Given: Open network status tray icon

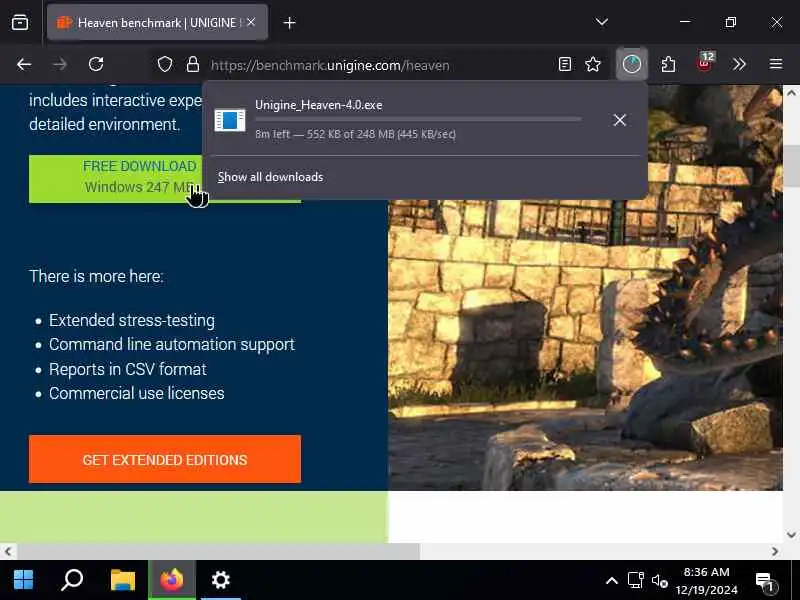Looking at the screenshot, I should pos(636,581).
